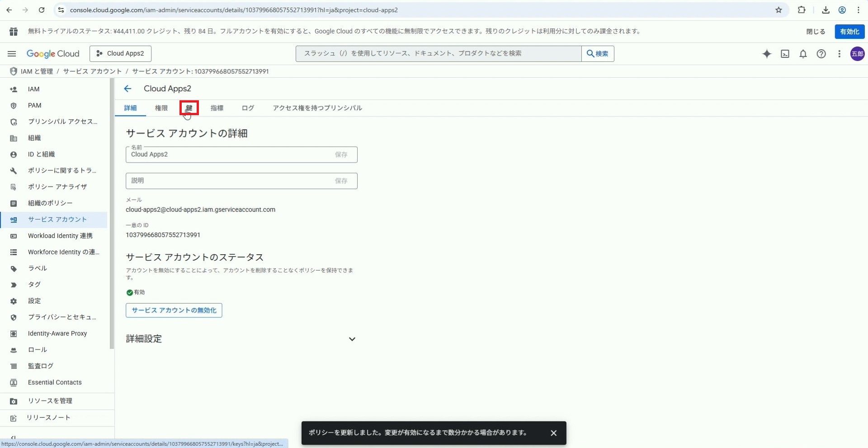Bookmark this page with star icon
This screenshot has width=868, height=448.
pyautogui.click(x=778, y=10)
